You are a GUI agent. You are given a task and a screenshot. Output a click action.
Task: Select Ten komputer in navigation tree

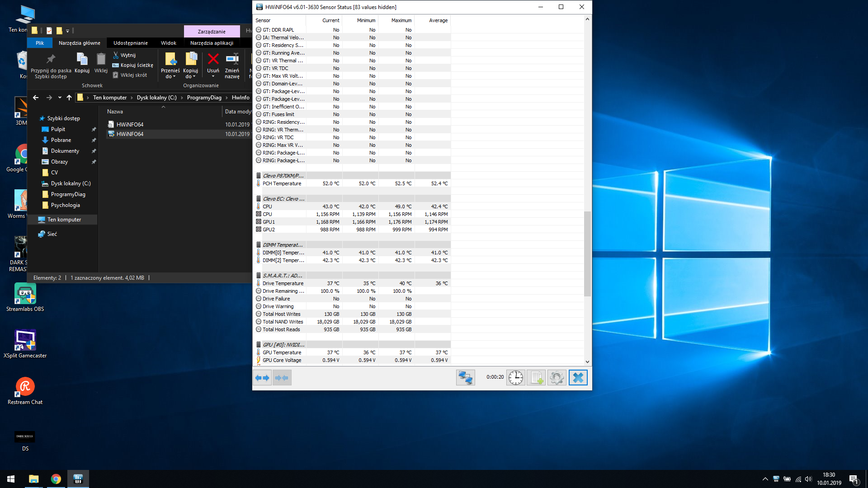tap(64, 220)
